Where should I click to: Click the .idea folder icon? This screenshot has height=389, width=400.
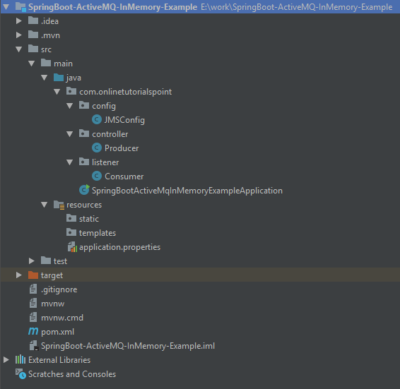pyautogui.click(x=33, y=21)
